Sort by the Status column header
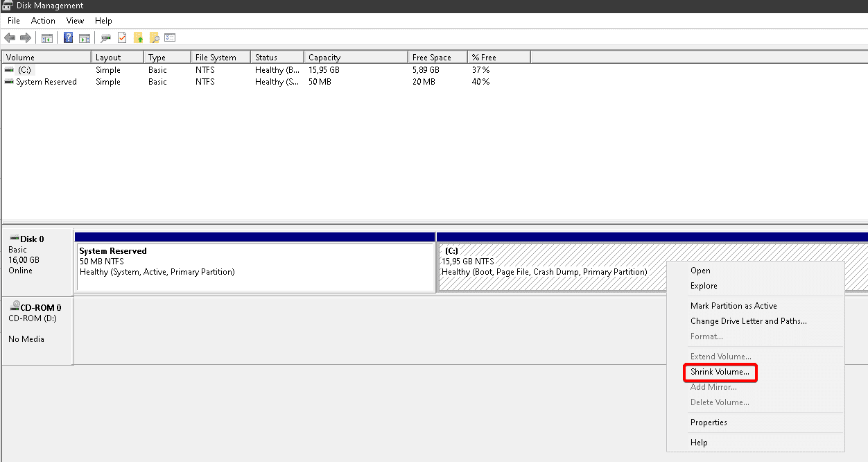Viewport: 868px width, 462px height. click(277, 58)
